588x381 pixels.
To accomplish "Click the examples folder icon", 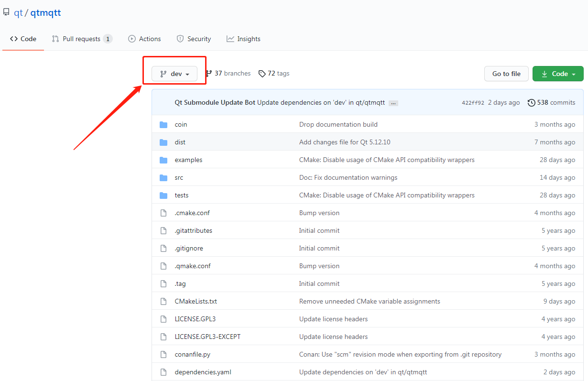I will 163,160.
